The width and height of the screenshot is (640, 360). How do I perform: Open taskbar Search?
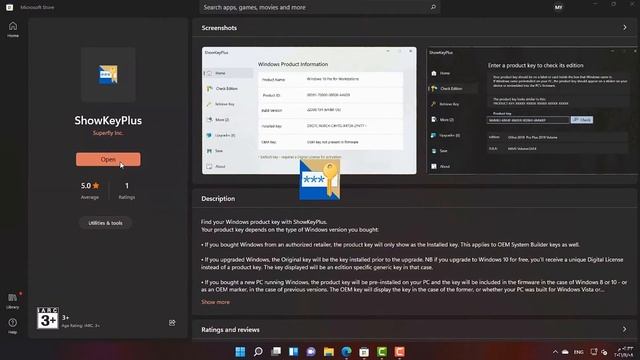(x=258, y=351)
